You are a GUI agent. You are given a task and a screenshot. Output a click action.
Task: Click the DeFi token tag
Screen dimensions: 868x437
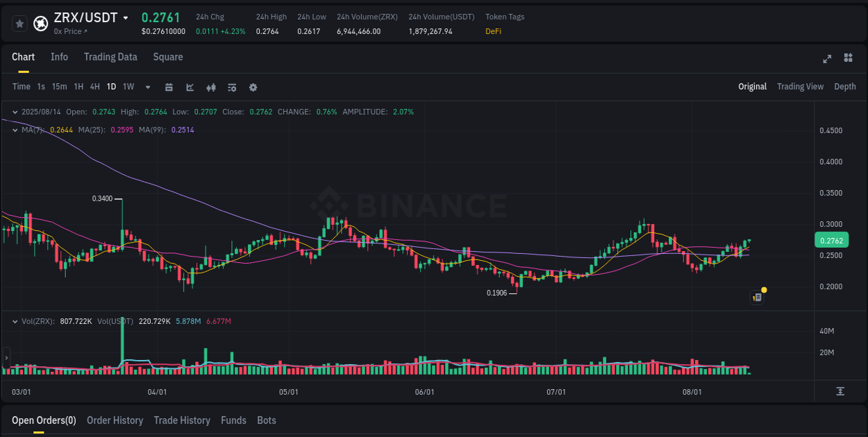point(493,31)
